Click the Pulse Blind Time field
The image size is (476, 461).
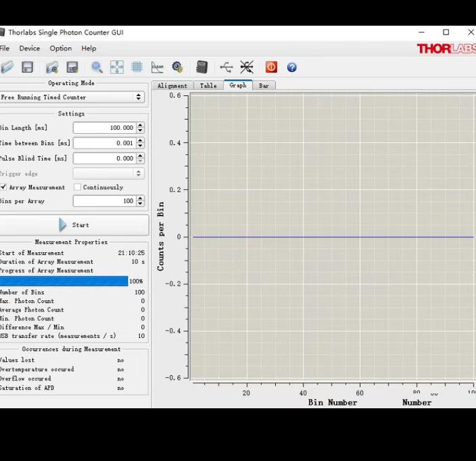click(x=105, y=158)
